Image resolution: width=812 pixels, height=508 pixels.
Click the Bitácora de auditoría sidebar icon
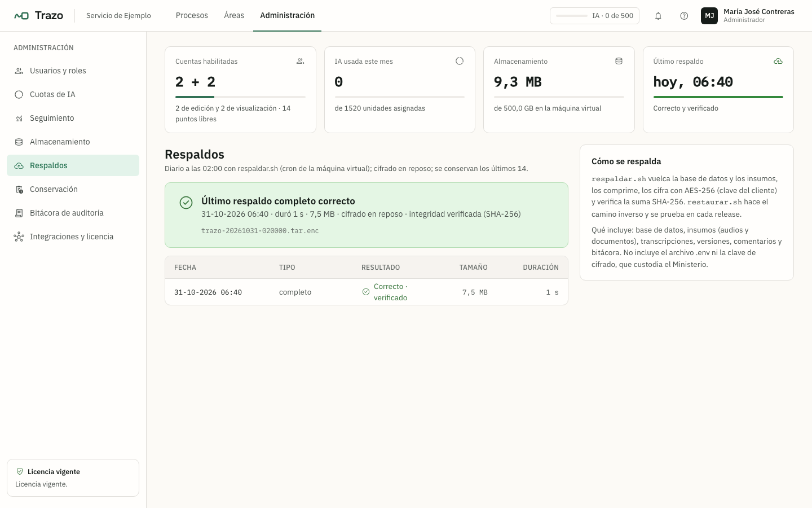coord(19,213)
